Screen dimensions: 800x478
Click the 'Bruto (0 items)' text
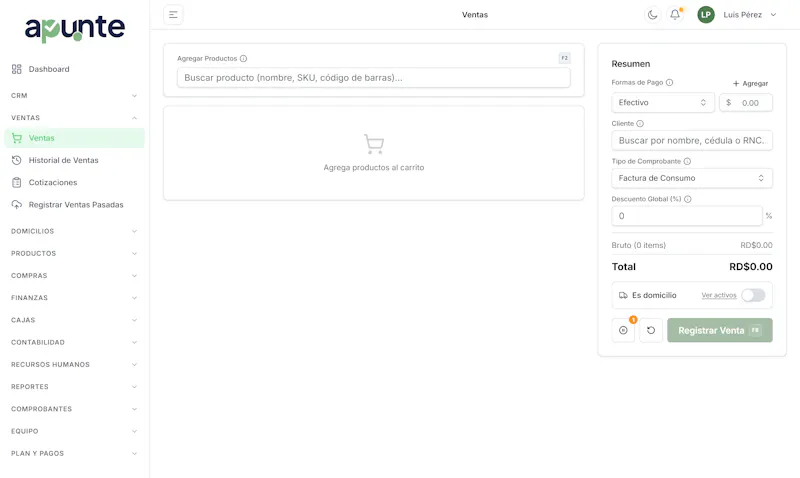tap(639, 245)
